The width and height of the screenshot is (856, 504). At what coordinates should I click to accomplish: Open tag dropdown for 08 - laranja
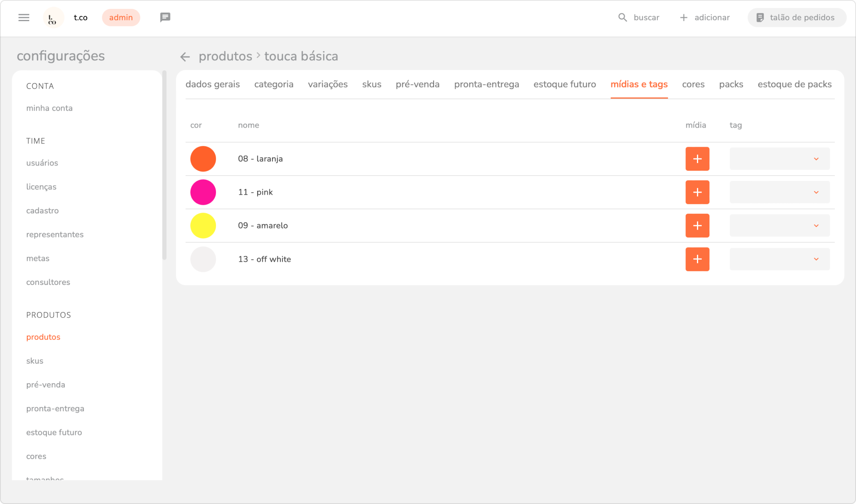coord(779,159)
